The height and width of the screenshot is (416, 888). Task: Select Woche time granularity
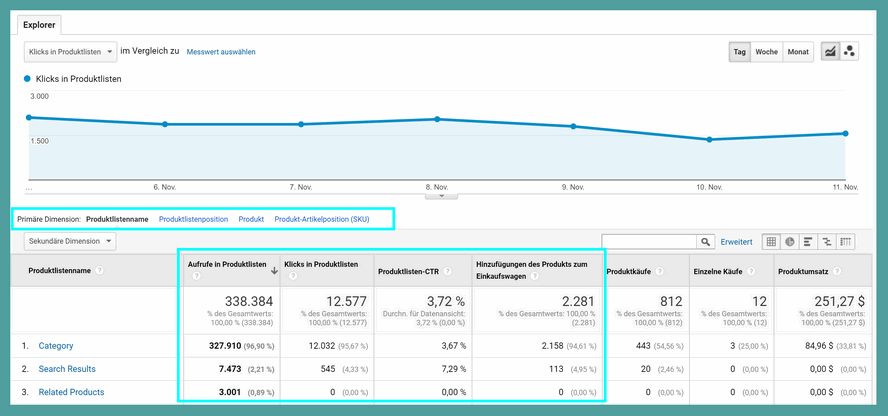766,52
